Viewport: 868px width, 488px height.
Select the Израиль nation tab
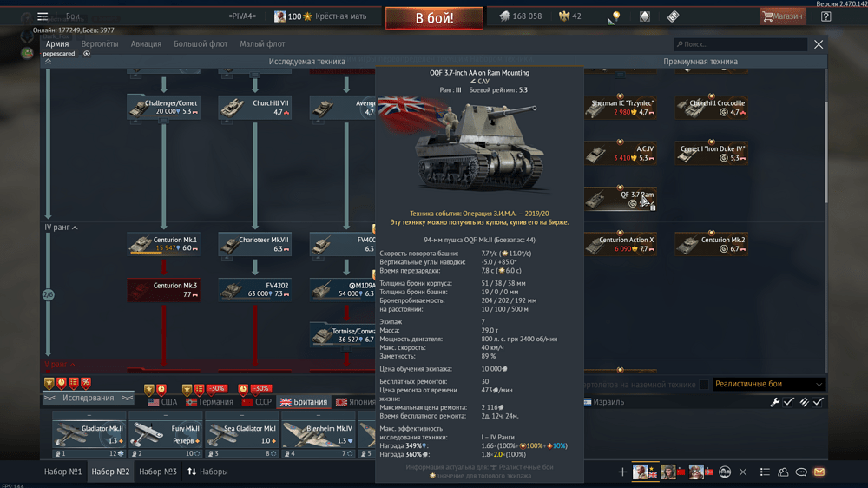(603, 402)
